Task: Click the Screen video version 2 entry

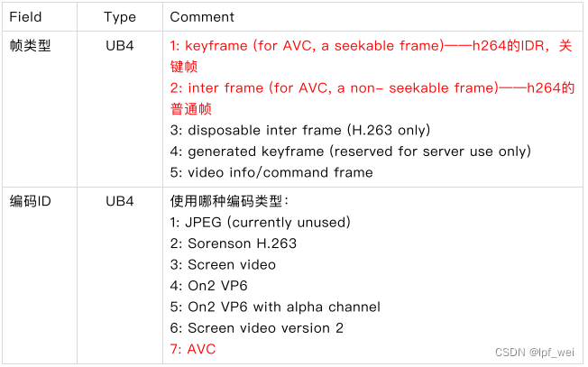Action: coord(256,328)
